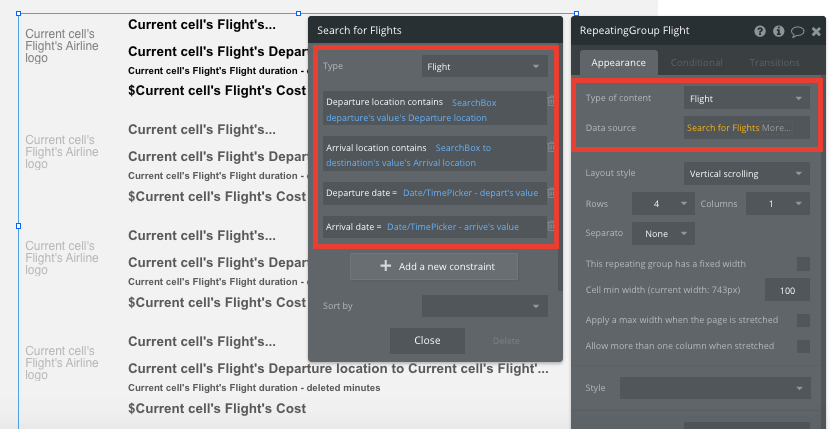Toggle Allow more than one column when stretched
This screenshot has width=830, height=429.
click(x=803, y=346)
